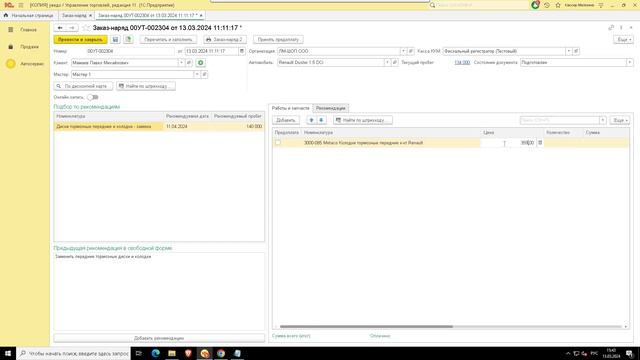Click the previous recommendation text area

pyautogui.click(x=159, y=291)
